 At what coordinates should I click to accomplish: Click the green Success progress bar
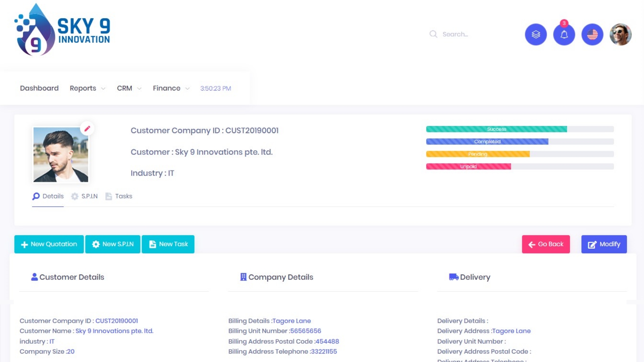coord(496,129)
